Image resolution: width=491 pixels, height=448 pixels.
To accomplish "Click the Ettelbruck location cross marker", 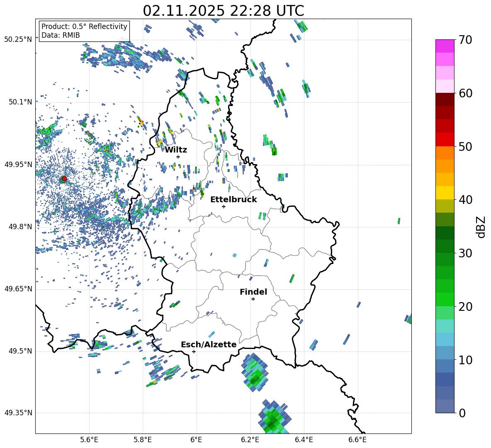I will (x=224, y=206).
